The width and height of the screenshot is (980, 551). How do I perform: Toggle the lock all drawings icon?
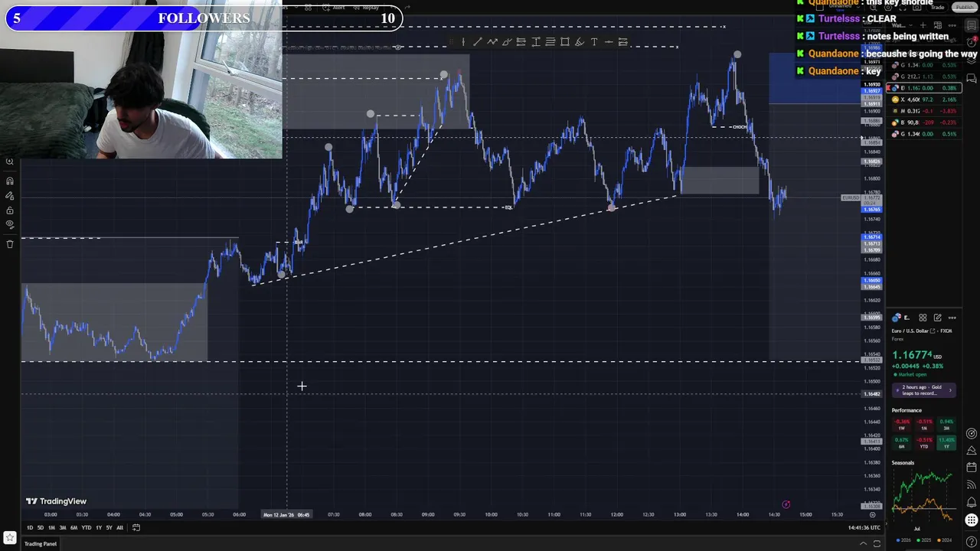[10, 210]
